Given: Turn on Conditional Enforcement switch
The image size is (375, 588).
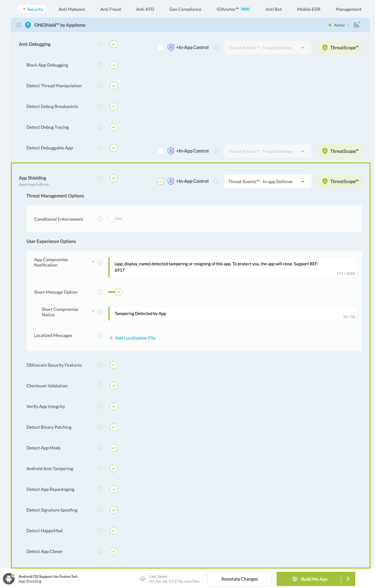Looking at the screenshot, I should [x=115, y=219].
